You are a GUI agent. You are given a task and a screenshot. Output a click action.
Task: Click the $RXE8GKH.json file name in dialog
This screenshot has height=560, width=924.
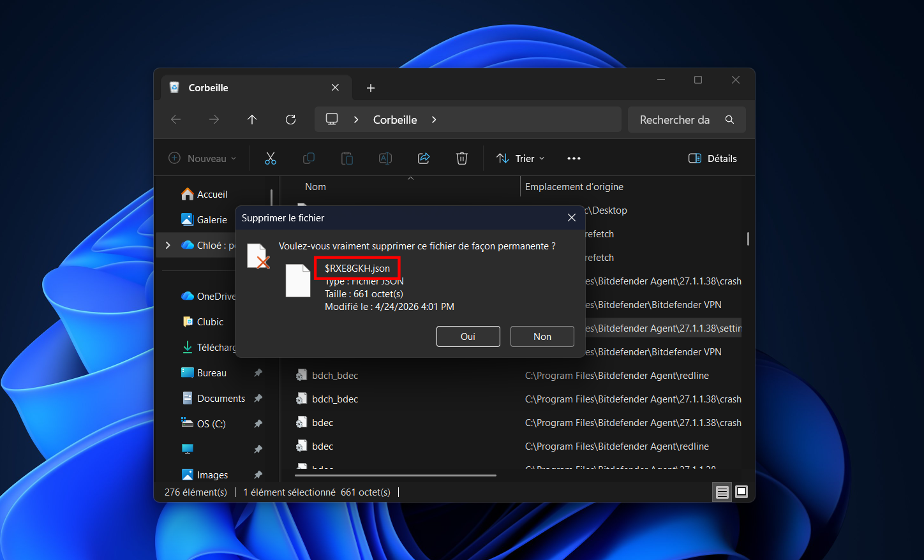tap(357, 268)
